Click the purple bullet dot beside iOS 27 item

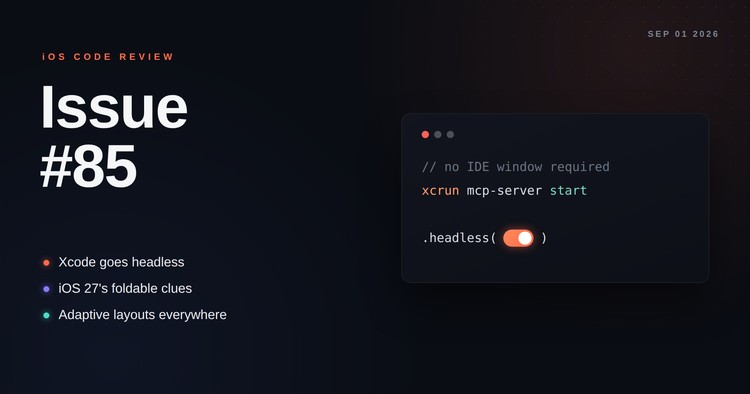46,289
